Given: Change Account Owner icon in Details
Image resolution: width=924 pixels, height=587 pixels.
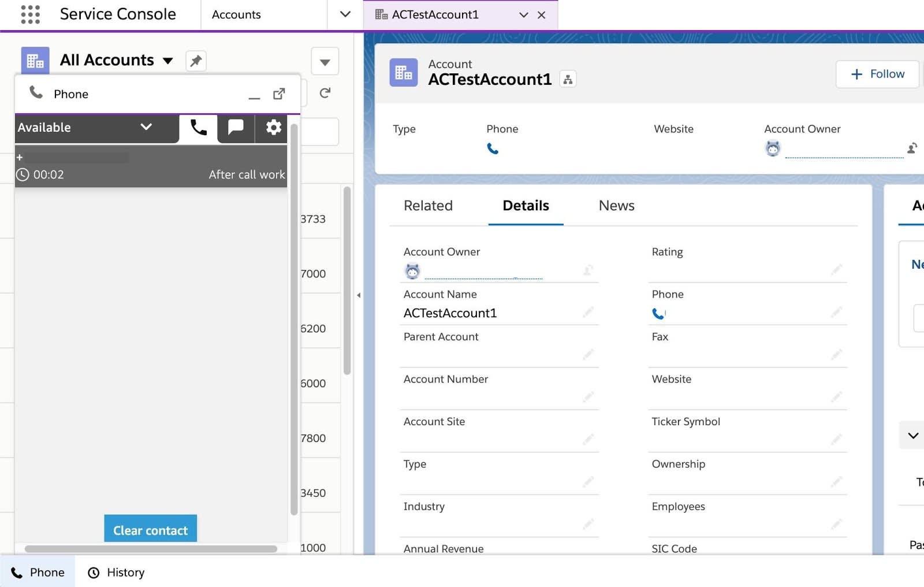Looking at the screenshot, I should click(x=588, y=270).
